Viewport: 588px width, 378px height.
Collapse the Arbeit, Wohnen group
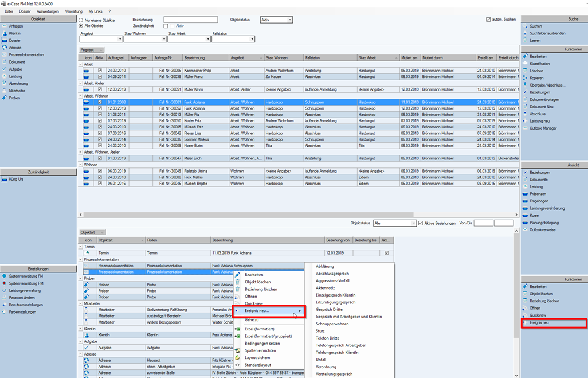tap(81, 96)
